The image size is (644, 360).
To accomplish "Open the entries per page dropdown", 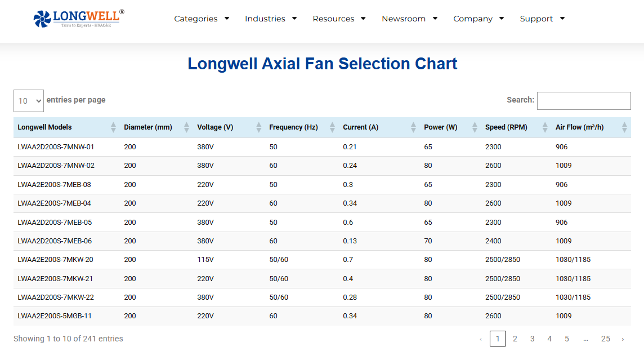I will point(29,101).
